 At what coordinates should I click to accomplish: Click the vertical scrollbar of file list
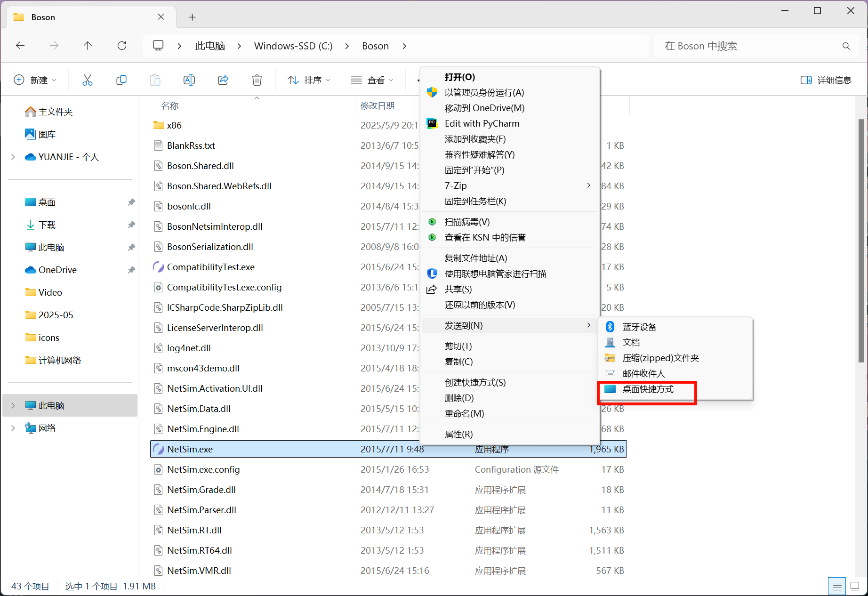860,241
